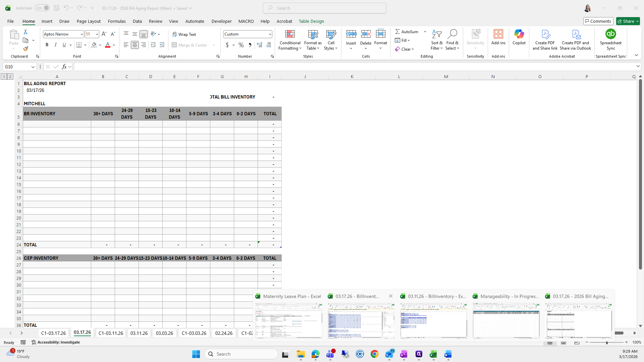Collapse outline level 1 button
The image size is (644, 362).
(4, 77)
